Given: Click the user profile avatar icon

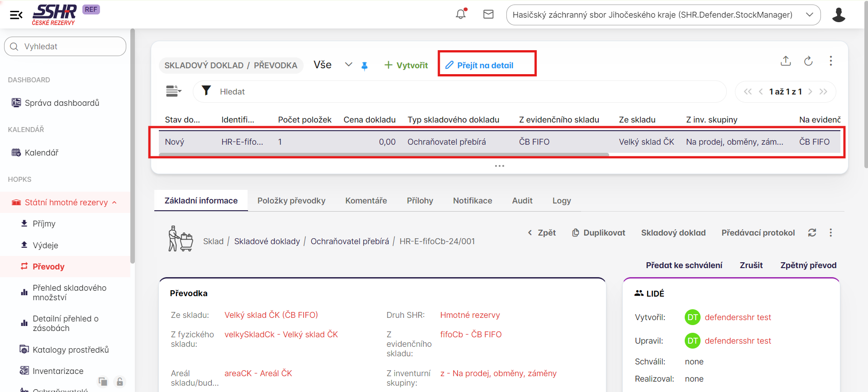Looking at the screenshot, I should pos(838,15).
